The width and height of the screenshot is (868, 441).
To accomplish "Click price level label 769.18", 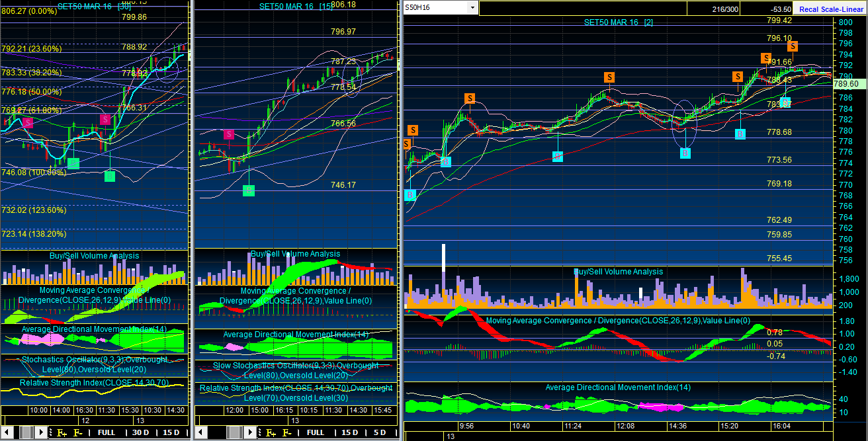I will tap(779, 184).
